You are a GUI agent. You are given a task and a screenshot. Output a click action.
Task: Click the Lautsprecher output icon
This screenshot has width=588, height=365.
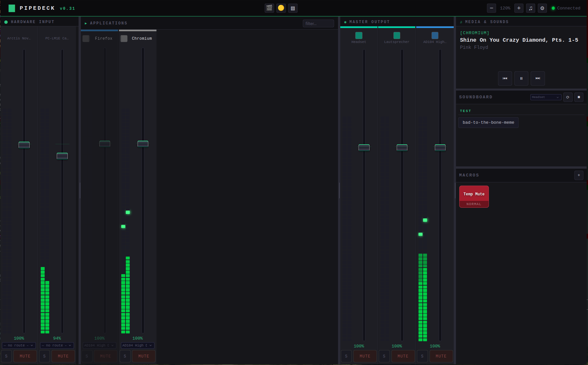[x=397, y=35]
